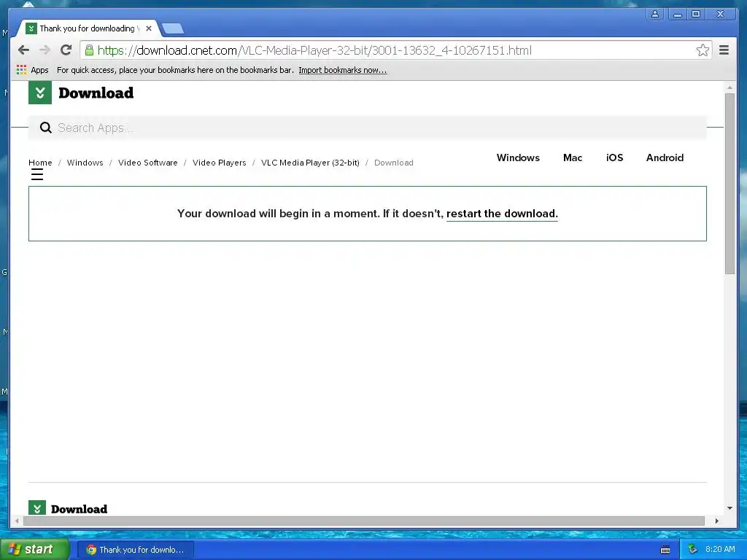Click the search magnifier icon

point(46,128)
